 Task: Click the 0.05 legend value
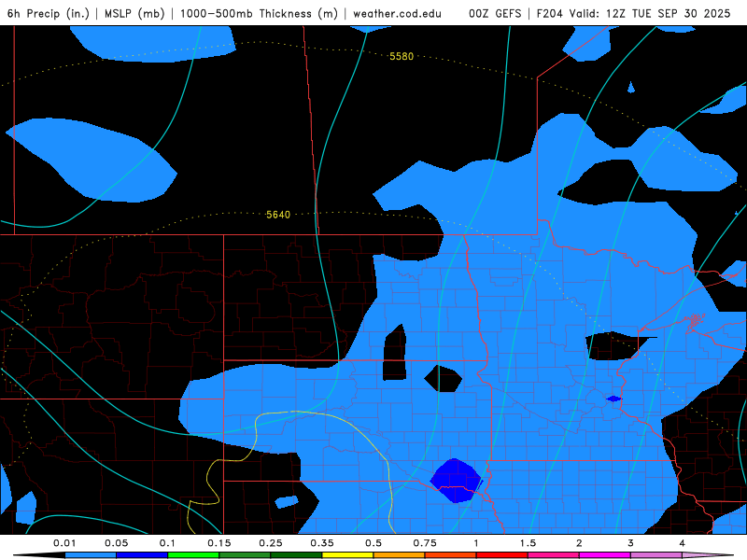[x=116, y=543]
